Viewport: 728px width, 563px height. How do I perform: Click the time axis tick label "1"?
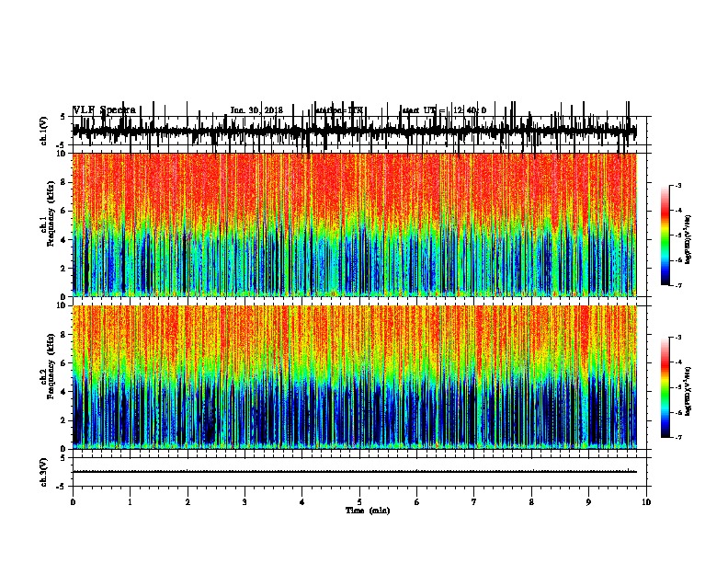130,502
